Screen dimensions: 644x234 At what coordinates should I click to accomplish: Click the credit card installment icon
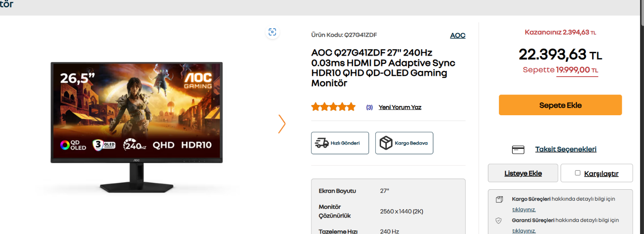coord(518,150)
